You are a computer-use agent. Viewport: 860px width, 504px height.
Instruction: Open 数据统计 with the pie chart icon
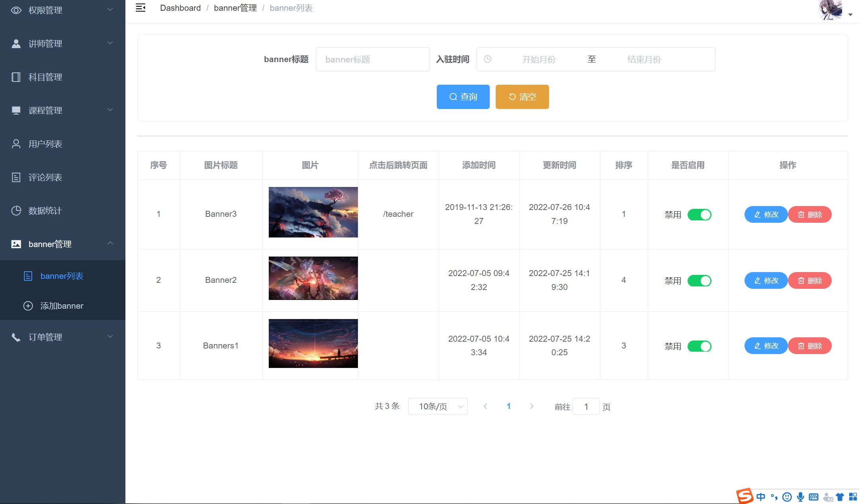45,211
